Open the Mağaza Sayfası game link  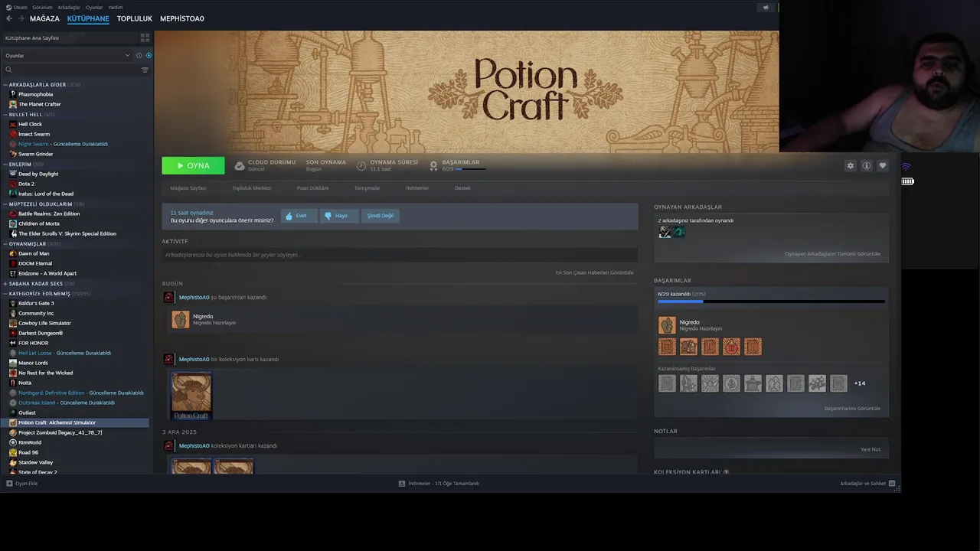(188, 188)
